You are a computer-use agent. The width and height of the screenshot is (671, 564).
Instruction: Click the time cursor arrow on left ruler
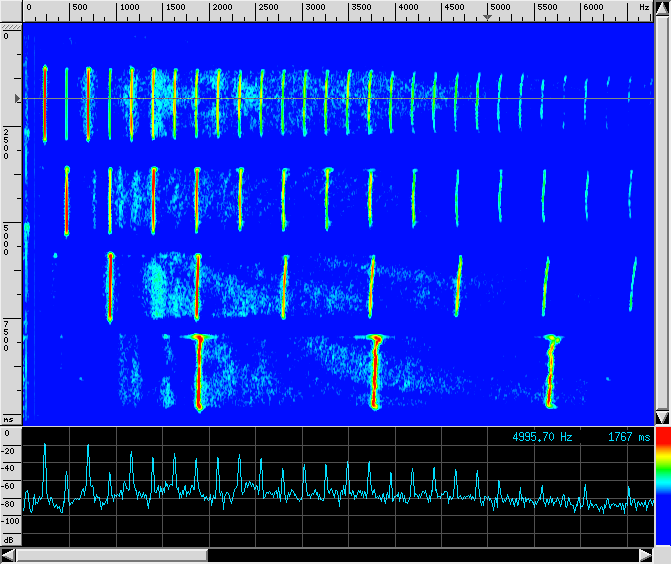[x=17, y=99]
